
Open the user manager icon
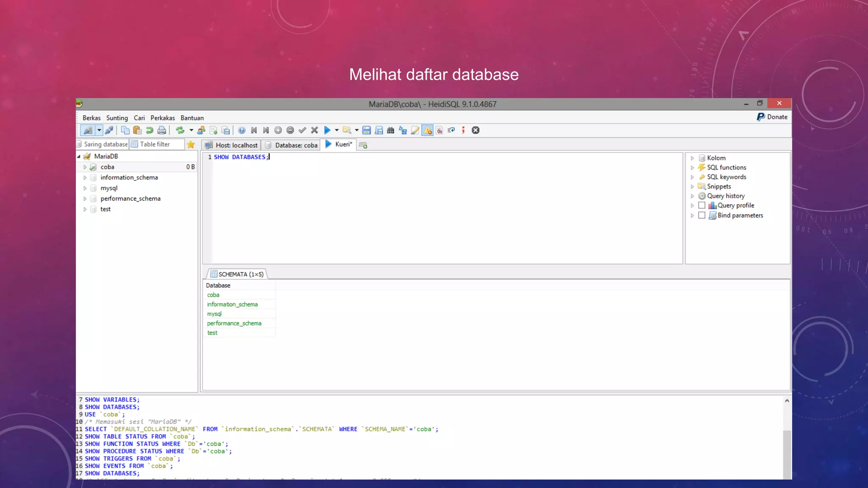click(201, 130)
